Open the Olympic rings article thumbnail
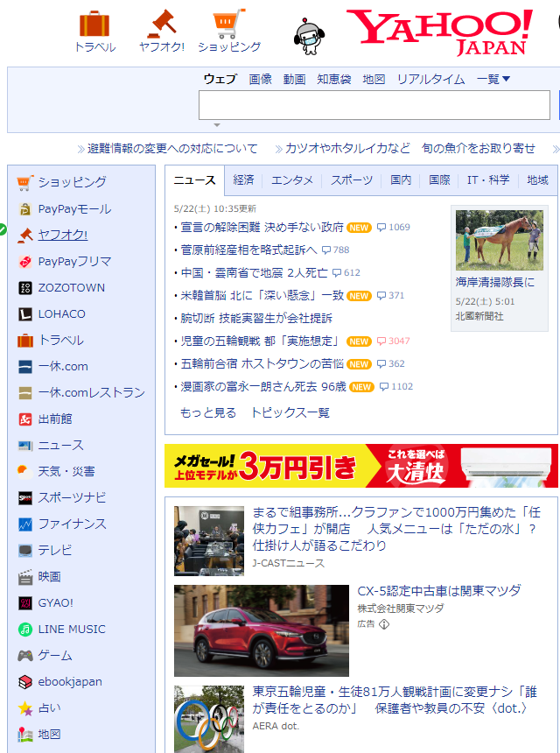The width and height of the screenshot is (560, 753). (x=209, y=719)
